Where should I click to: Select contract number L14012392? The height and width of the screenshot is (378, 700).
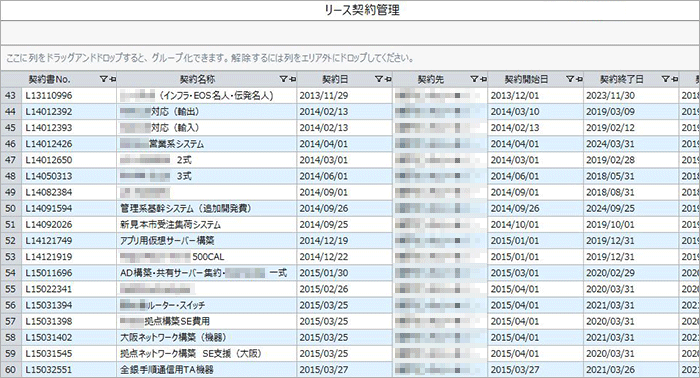pos(69,112)
